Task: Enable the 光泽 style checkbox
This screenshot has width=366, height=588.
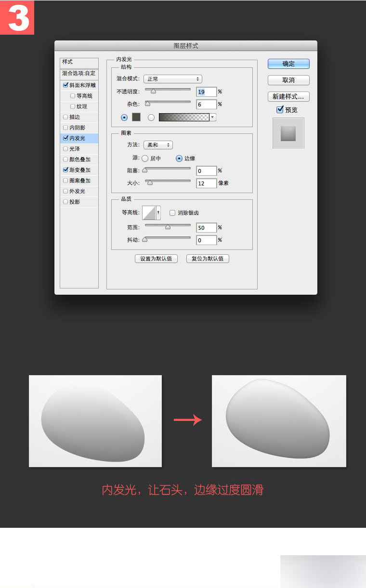Action: pyautogui.click(x=65, y=149)
